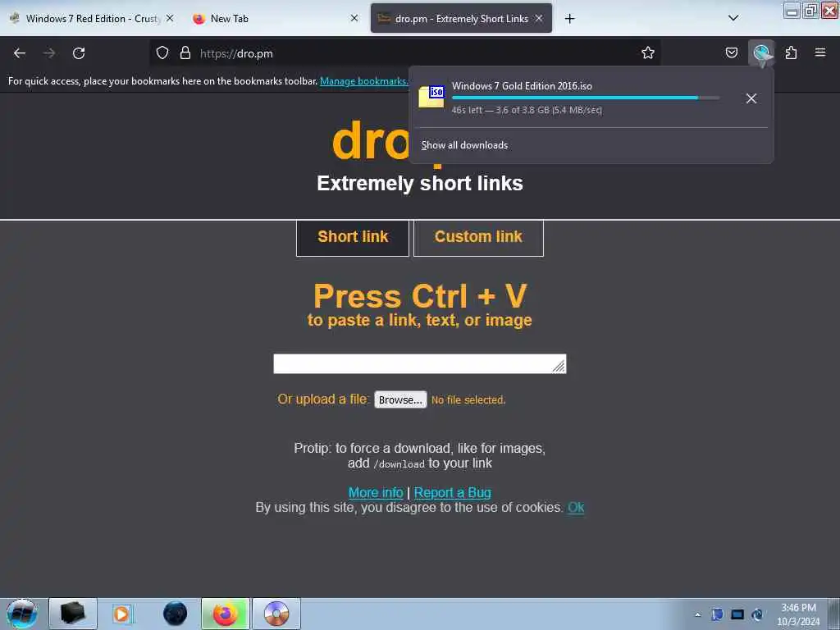Click the download progress bar
840x630 pixels.
585,98
